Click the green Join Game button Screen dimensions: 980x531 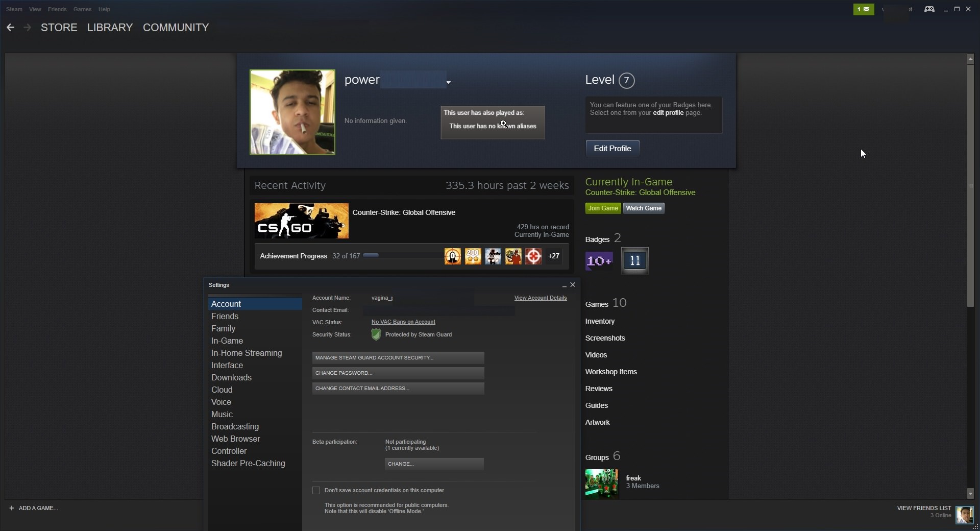(603, 208)
